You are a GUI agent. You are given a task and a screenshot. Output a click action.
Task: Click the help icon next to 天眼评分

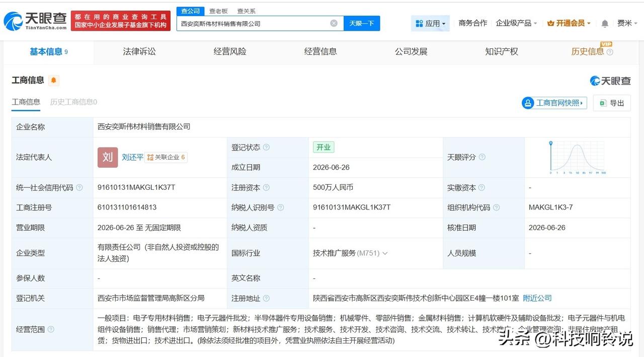point(482,157)
